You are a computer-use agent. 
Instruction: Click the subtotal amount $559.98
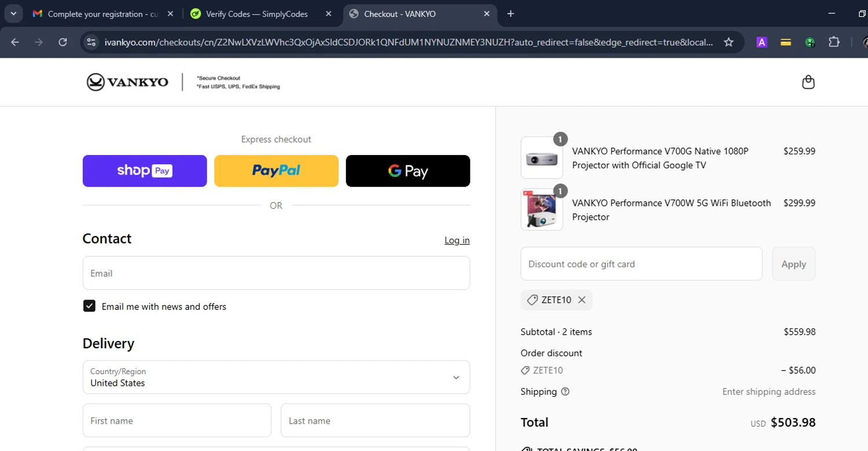click(x=799, y=332)
